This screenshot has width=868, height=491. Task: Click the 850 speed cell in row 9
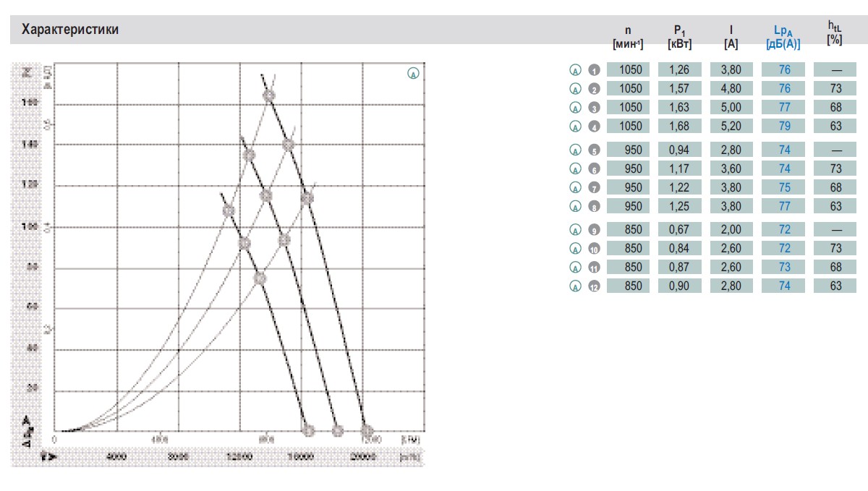[628, 230]
